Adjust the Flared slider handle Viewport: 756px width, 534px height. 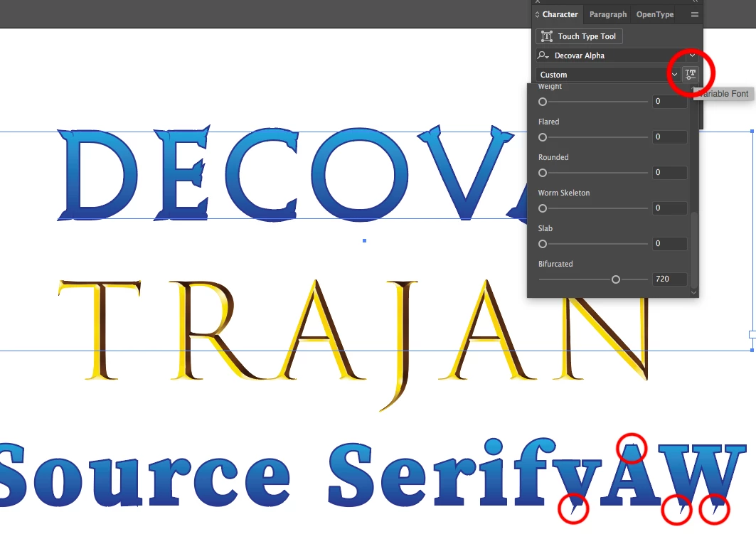[543, 137]
